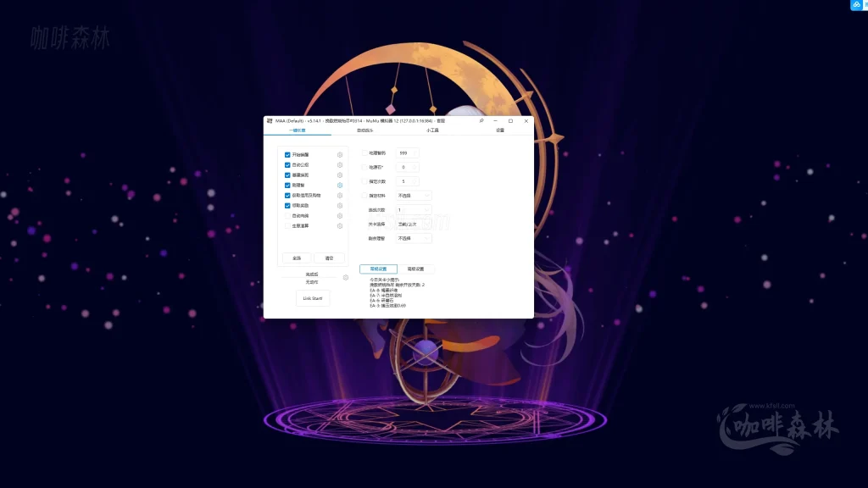Pin the MAA window on top
868x488 pixels.
[481, 121]
